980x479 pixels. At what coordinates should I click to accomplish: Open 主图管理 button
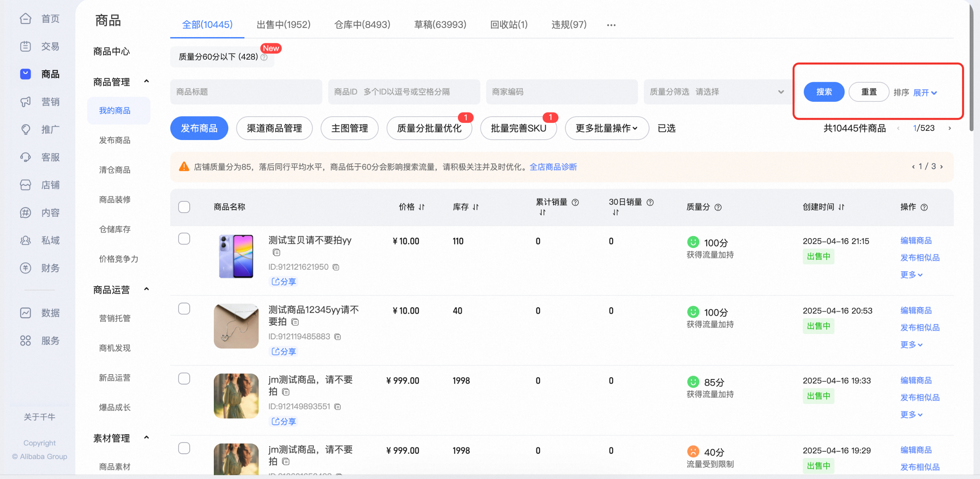[350, 128]
